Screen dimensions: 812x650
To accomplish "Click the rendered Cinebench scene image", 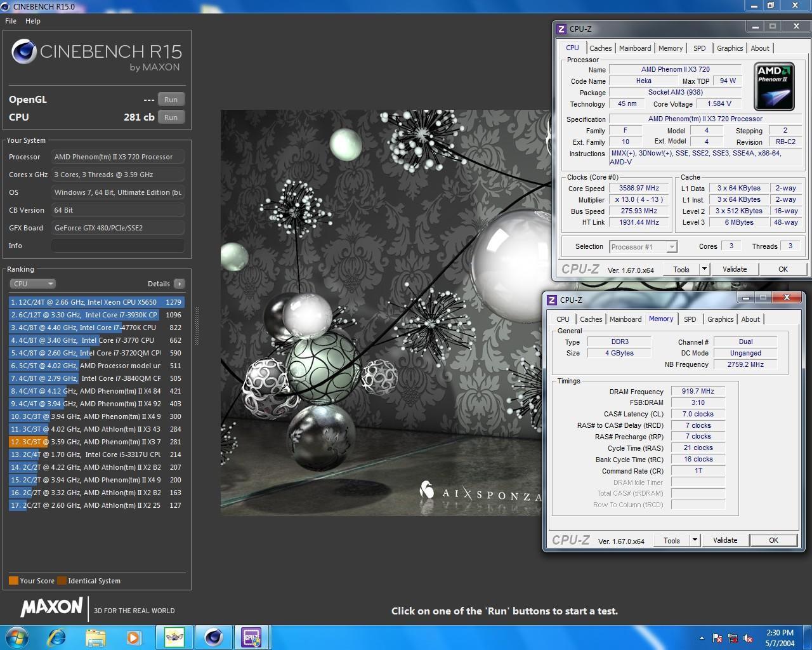I will point(386,312).
